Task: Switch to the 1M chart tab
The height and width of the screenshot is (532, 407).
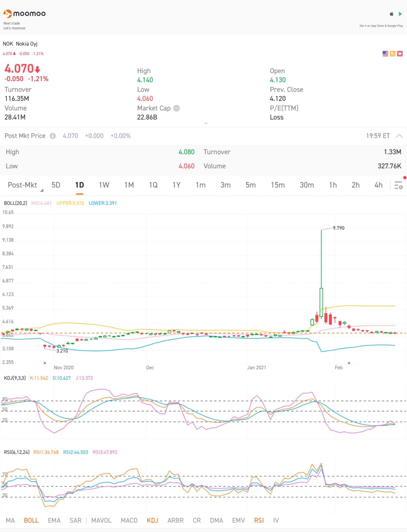Action: click(x=129, y=185)
